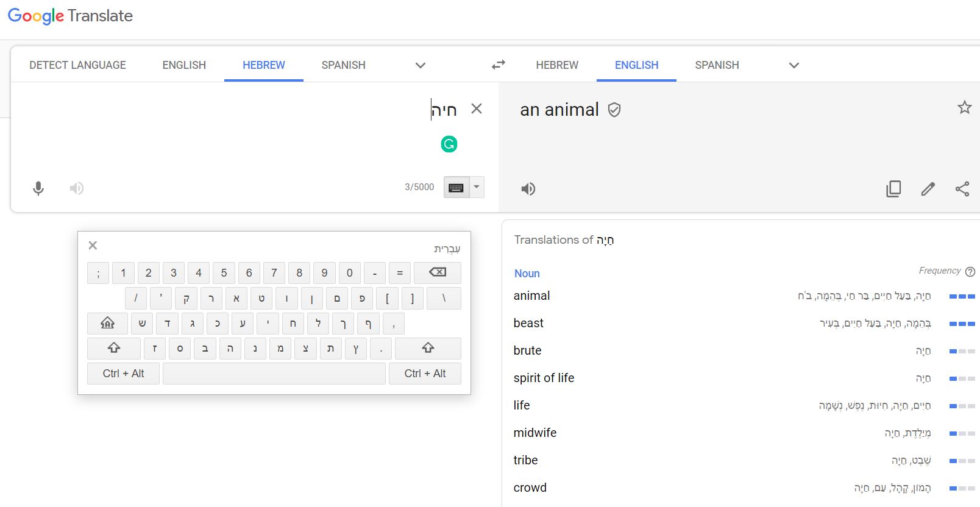Click the Grammarly icon in text box

coord(449,144)
